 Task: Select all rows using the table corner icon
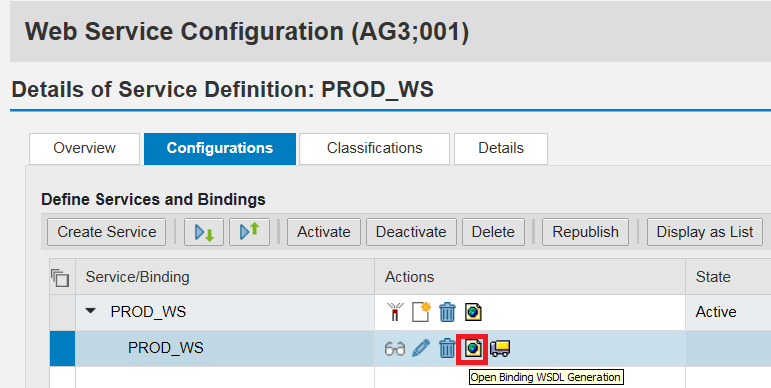click(x=60, y=277)
